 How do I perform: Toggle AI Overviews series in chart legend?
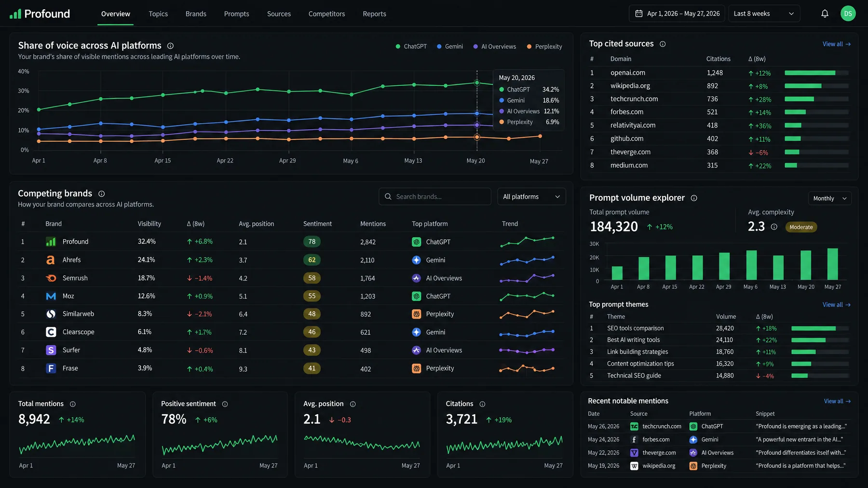494,47
